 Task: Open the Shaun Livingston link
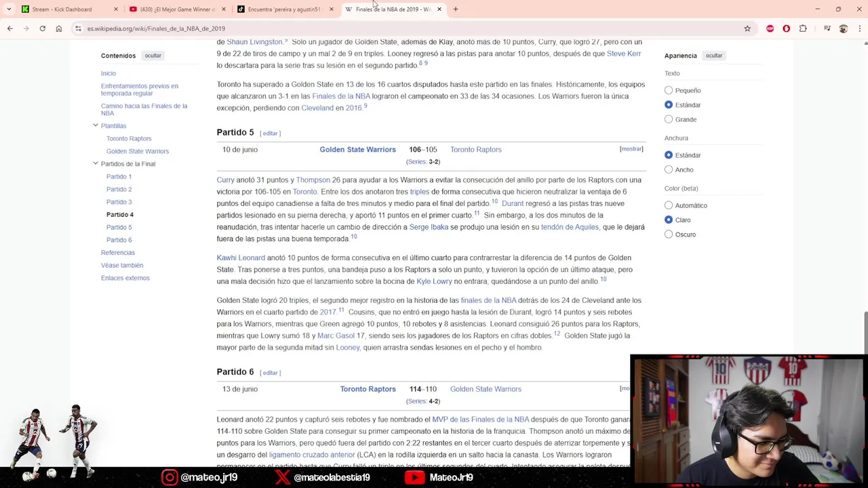(x=255, y=42)
